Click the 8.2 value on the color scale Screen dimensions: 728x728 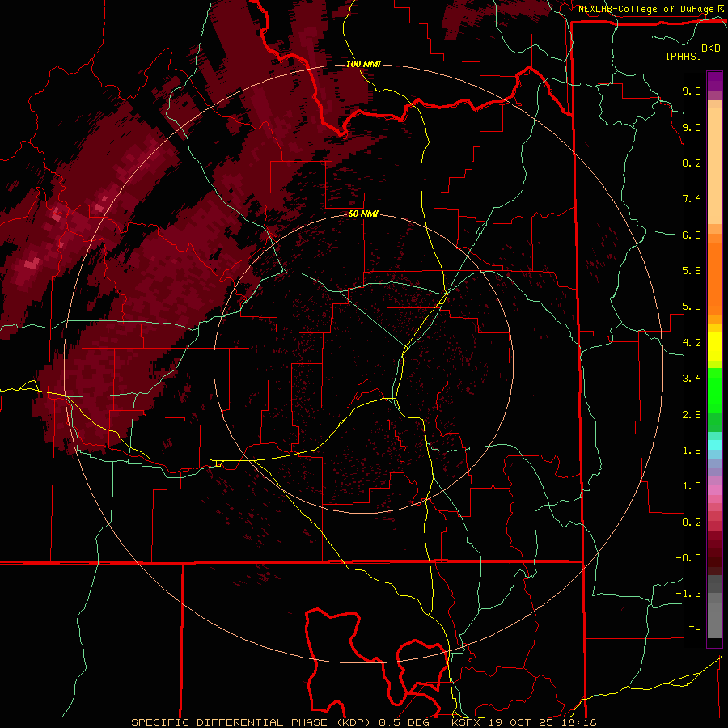tap(692, 163)
